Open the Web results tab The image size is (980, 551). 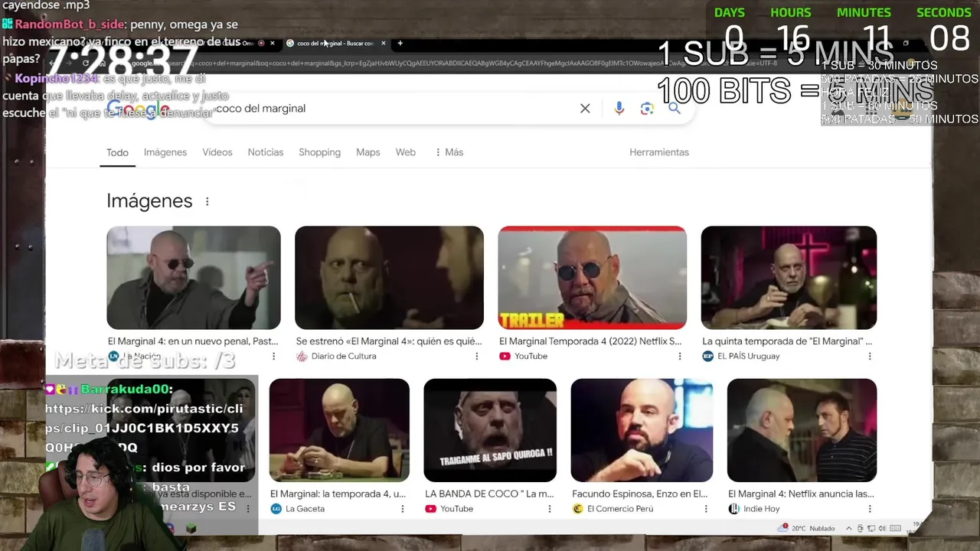click(406, 152)
